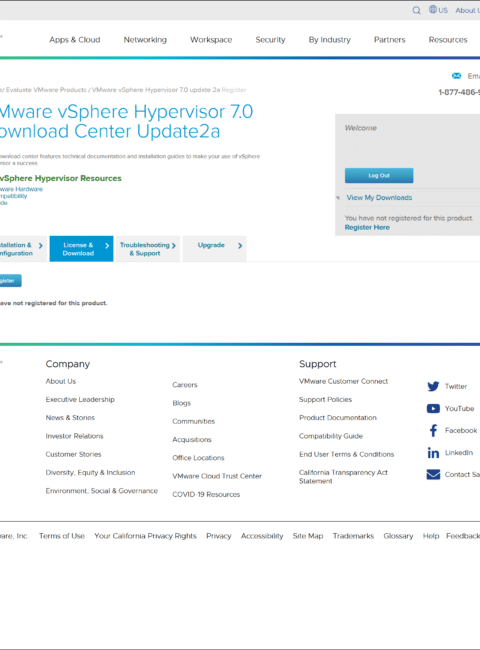
Task: Open Partners menu
Action: click(x=390, y=40)
